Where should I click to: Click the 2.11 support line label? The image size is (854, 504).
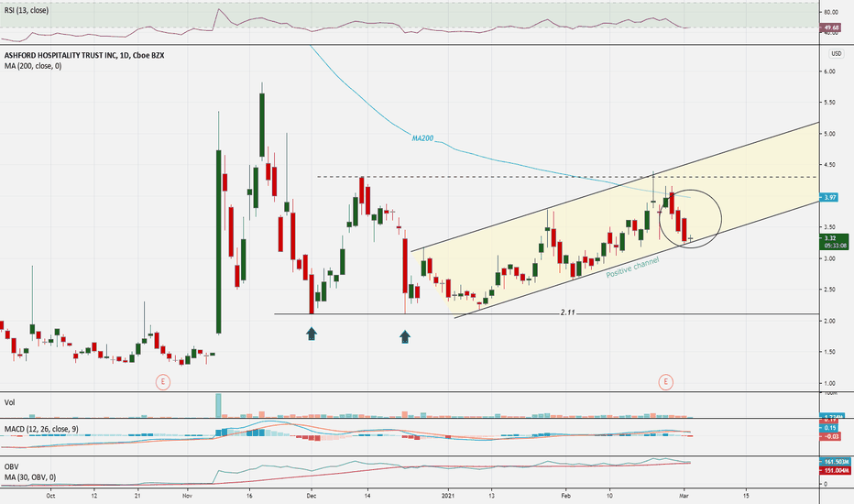(x=567, y=313)
